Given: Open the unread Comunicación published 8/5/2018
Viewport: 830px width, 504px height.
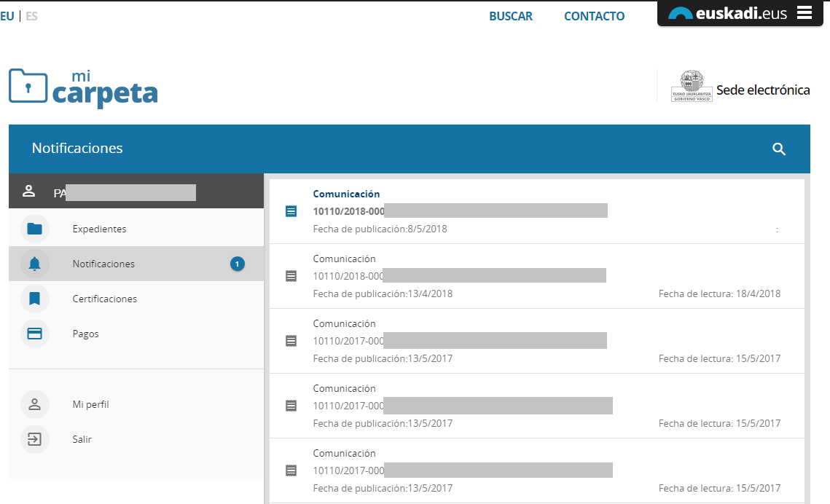Looking at the screenshot, I should click(x=459, y=211).
